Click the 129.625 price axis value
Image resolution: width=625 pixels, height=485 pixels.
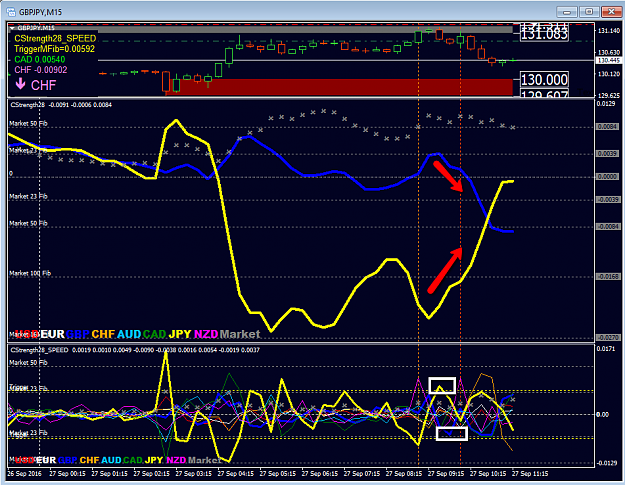[x=609, y=95]
